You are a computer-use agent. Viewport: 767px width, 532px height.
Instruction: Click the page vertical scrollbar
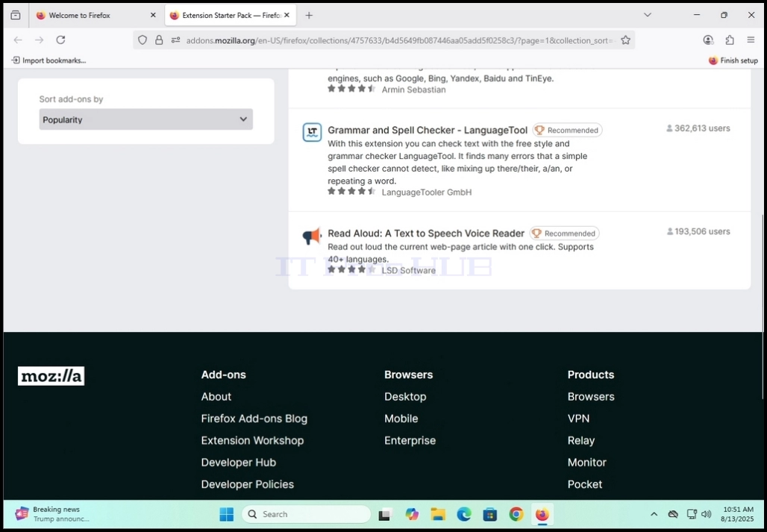pyautogui.click(x=761, y=306)
